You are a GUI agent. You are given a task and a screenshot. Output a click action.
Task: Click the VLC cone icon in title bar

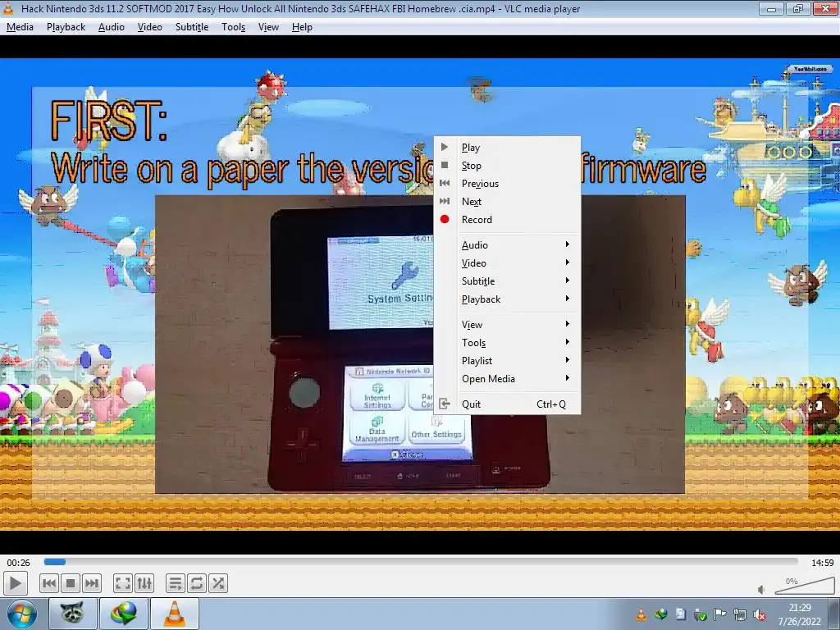[x=8, y=8]
